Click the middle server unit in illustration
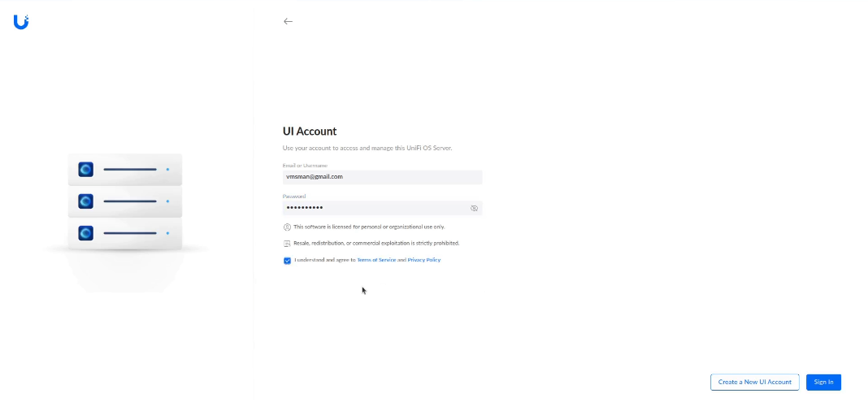 [125, 201]
